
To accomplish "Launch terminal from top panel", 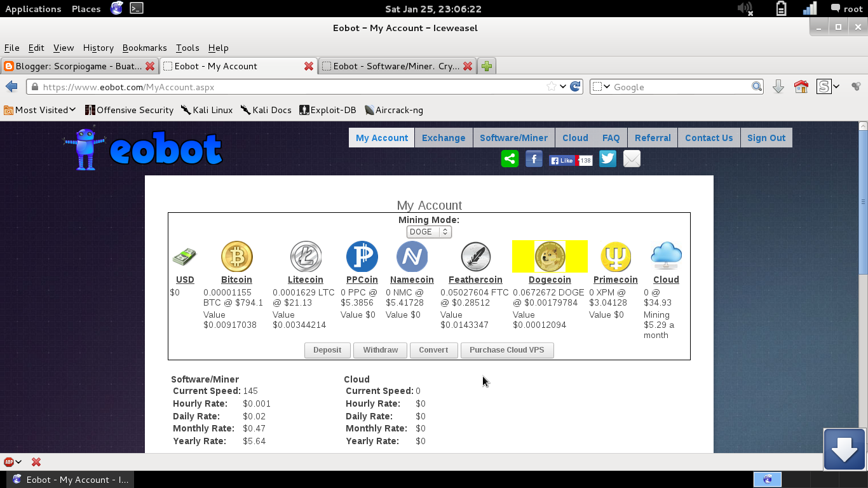I will pyautogui.click(x=136, y=8).
